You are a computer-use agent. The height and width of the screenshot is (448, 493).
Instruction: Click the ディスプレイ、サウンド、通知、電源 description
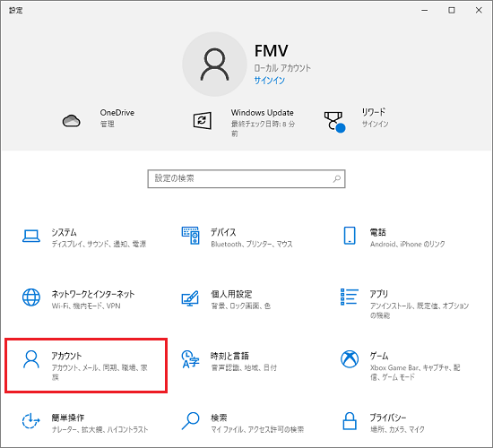coord(99,244)
